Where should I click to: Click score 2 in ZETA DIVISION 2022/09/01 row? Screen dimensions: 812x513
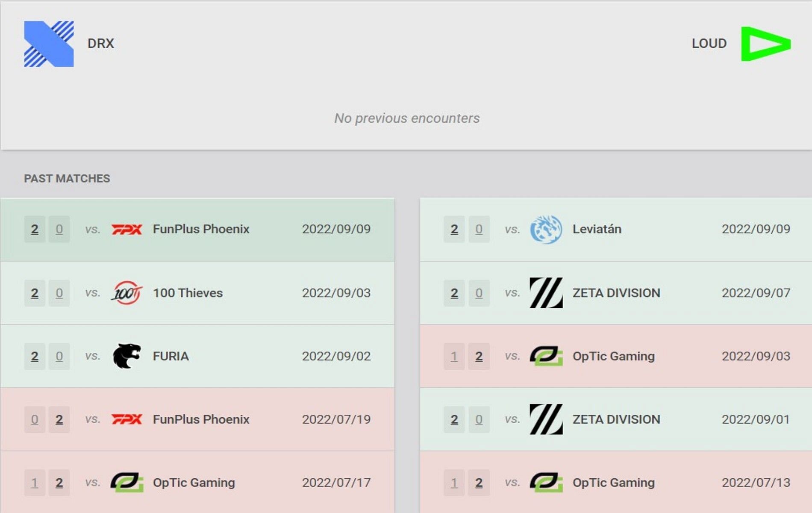(454, 419)
